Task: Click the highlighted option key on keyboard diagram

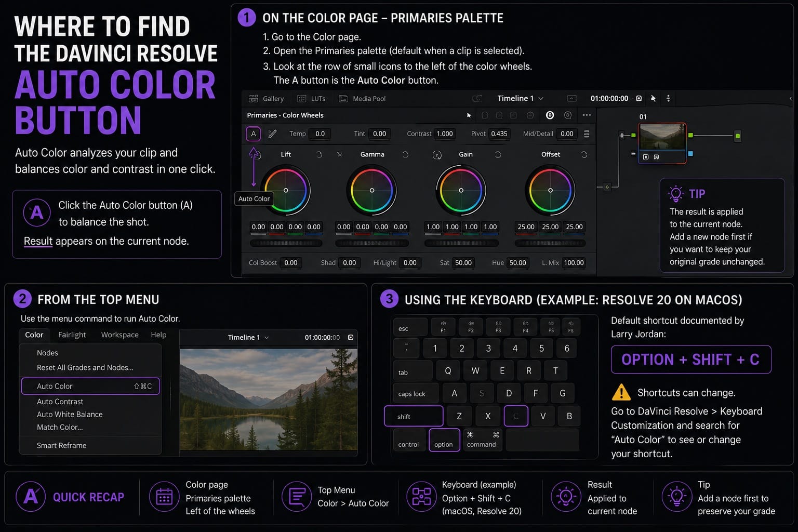Action: [x=444, y=440]
